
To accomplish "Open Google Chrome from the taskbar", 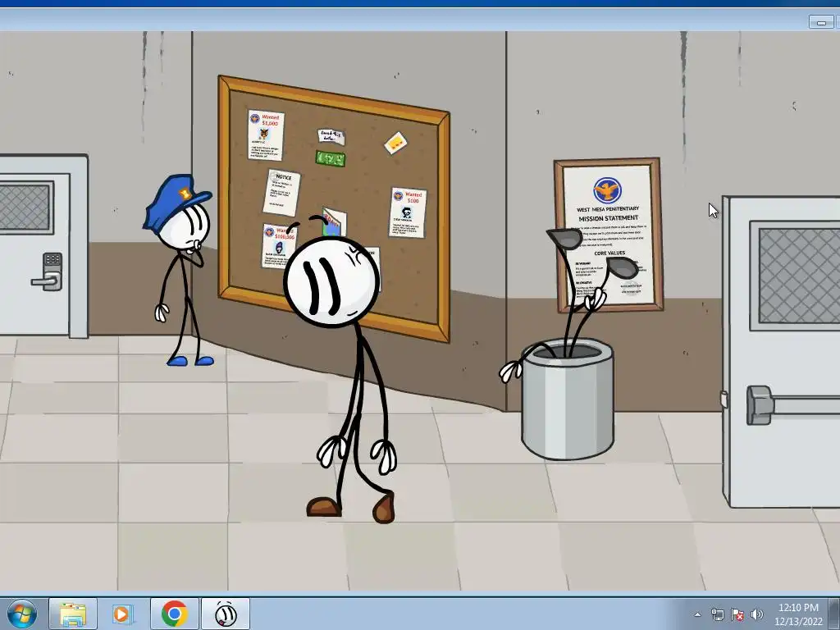I will pyautogui.click(x=174, y=614).
